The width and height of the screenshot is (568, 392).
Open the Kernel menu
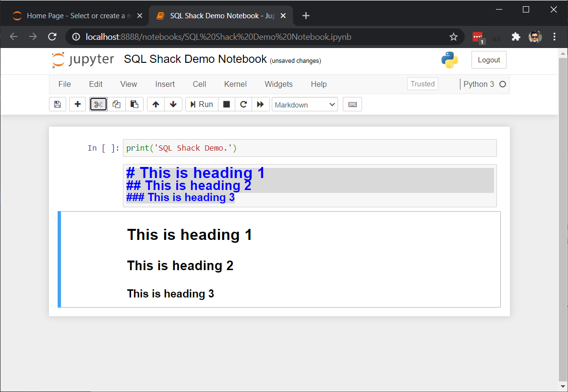(235, 84)
